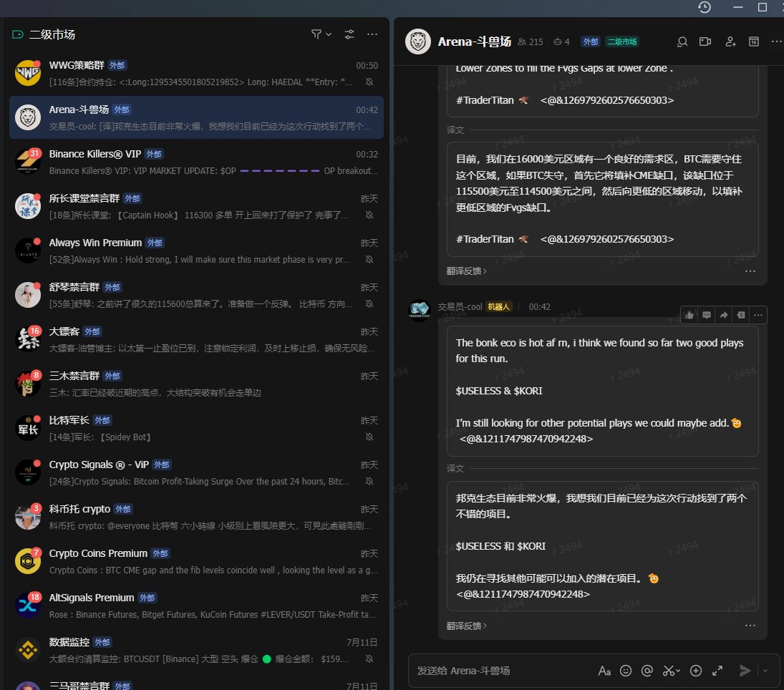The height and width of the screenshot is (690, 784).
Task: Click the Binance Killers VIP avatar
Action: (x=28, y=162)
